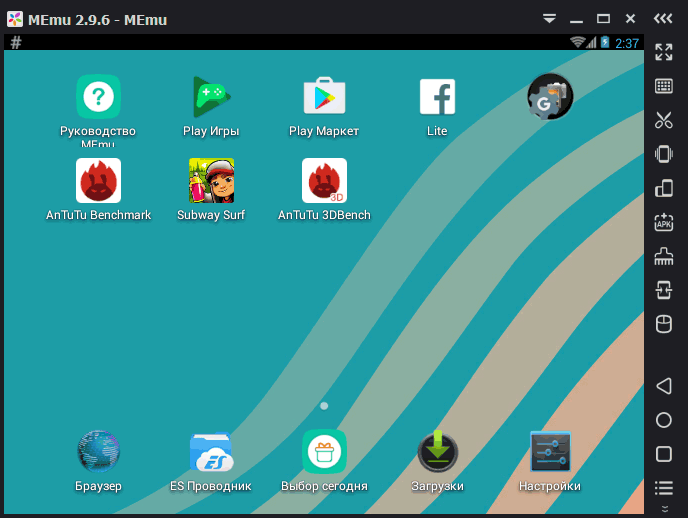Screen dimensions: 688x518
Task: Open Выбор сегодня app
Action: 324,452
